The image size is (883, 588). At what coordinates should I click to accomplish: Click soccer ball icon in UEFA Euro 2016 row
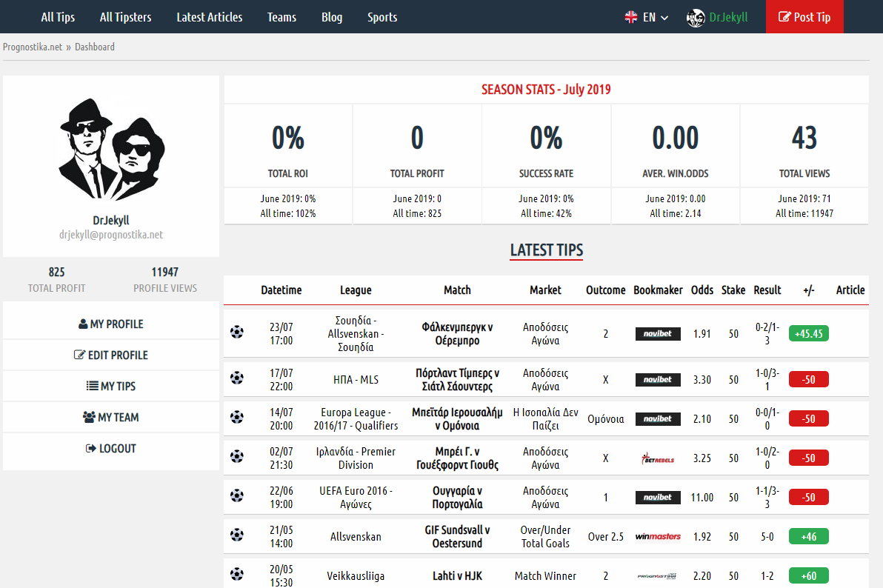[x=236, y=495]
